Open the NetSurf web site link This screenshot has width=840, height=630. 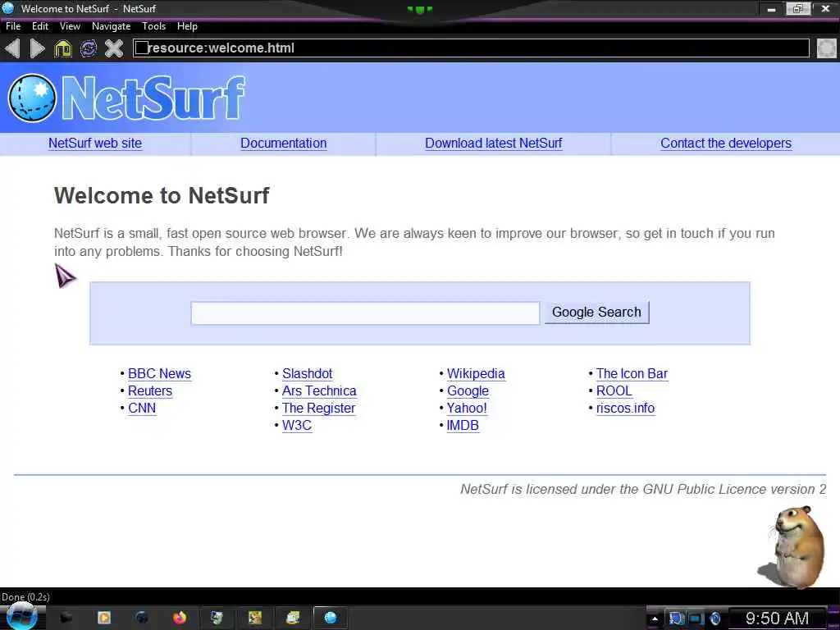pyautogui.click(x=95, y=144)
